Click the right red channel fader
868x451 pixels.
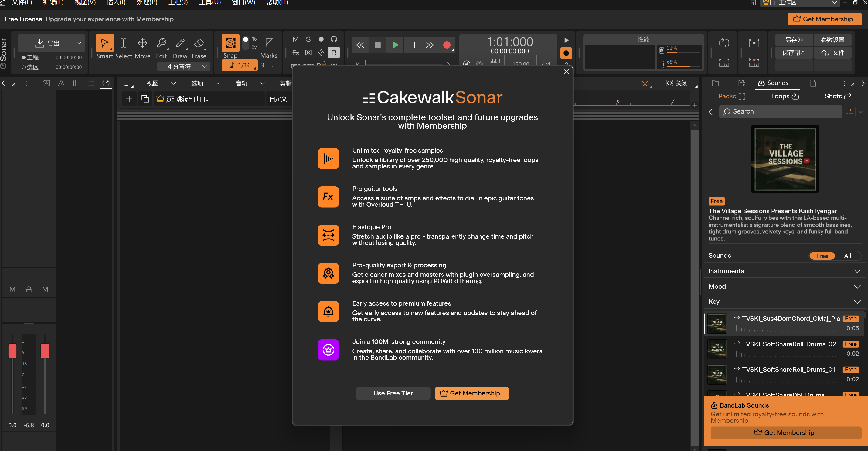coord(45,351)
